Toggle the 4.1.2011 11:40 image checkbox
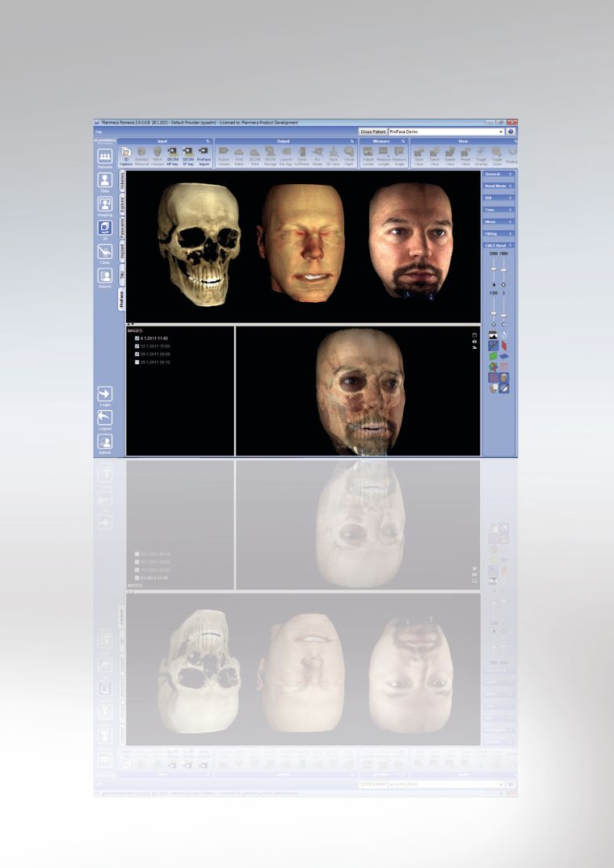This screenshot has height=868, width=614. point(137,338)
